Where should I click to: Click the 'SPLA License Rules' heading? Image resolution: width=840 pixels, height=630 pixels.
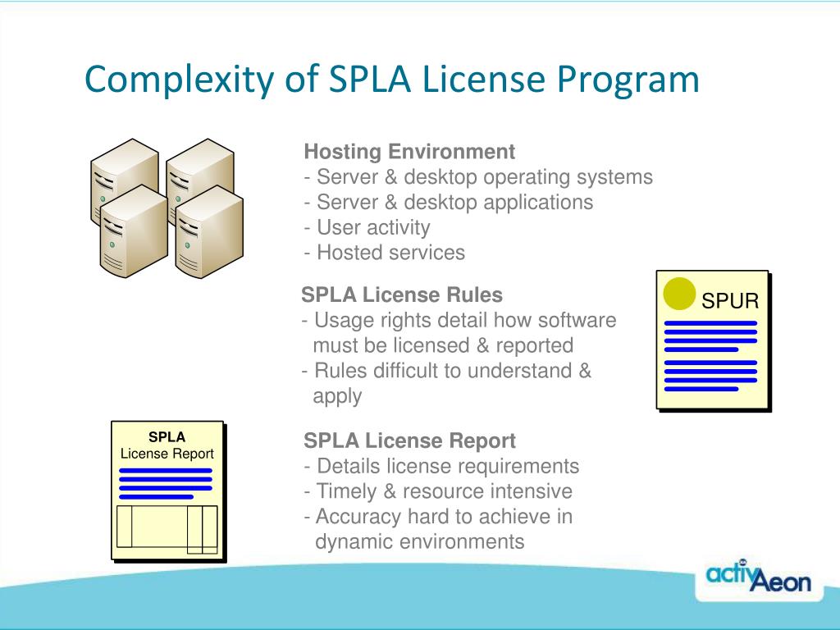coord(402,294)
